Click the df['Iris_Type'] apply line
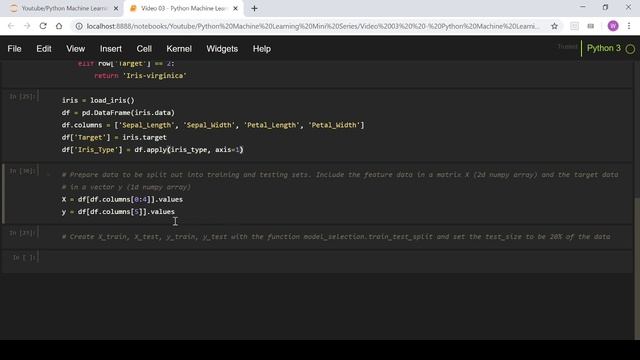 [x=152, y=150]
